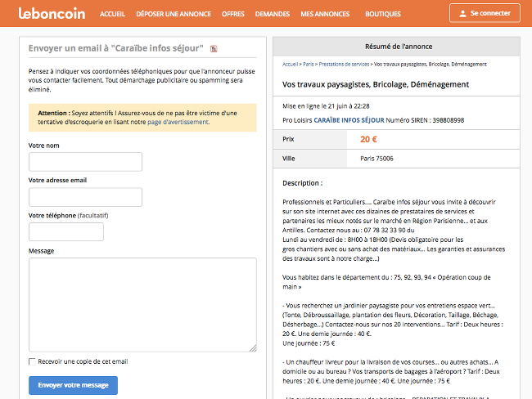532x399 pixels.
Task: Open the Accueil breadcrumb link
Action: pos(290,63)
